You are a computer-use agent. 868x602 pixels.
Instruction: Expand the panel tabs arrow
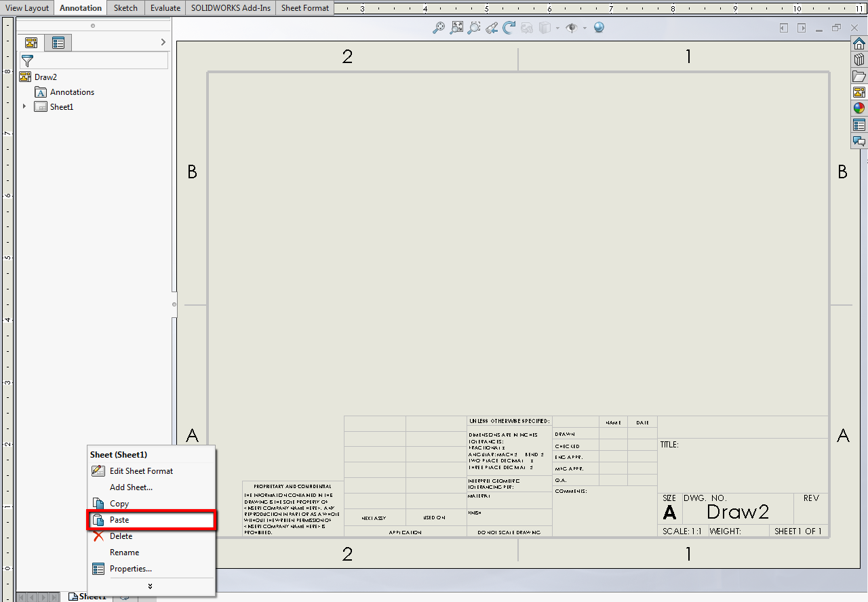163,43
